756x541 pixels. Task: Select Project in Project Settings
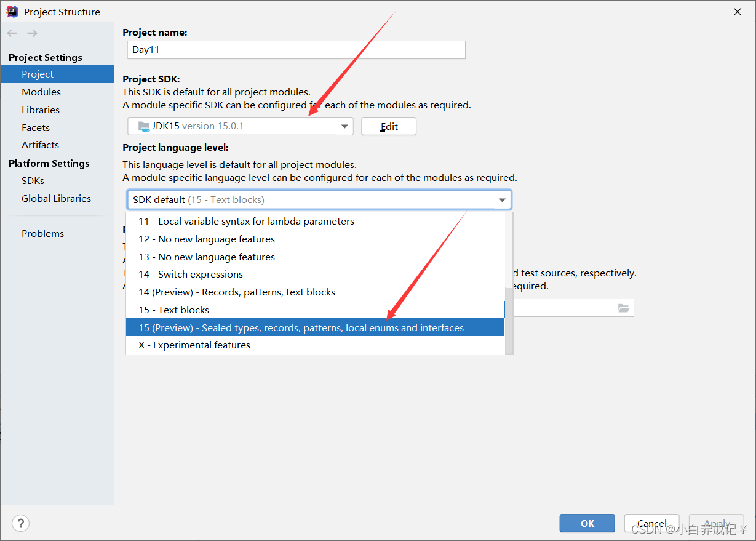tap(57, 74)
